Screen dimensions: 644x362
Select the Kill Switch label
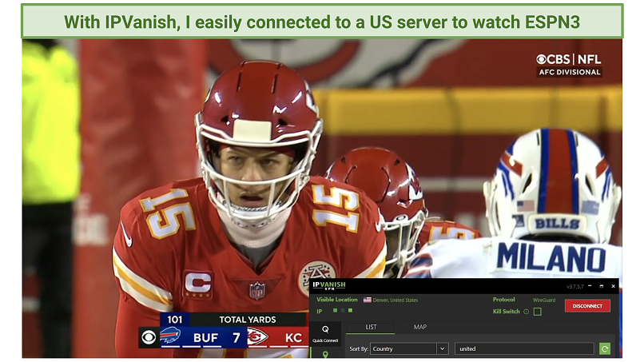click(507, 312)
